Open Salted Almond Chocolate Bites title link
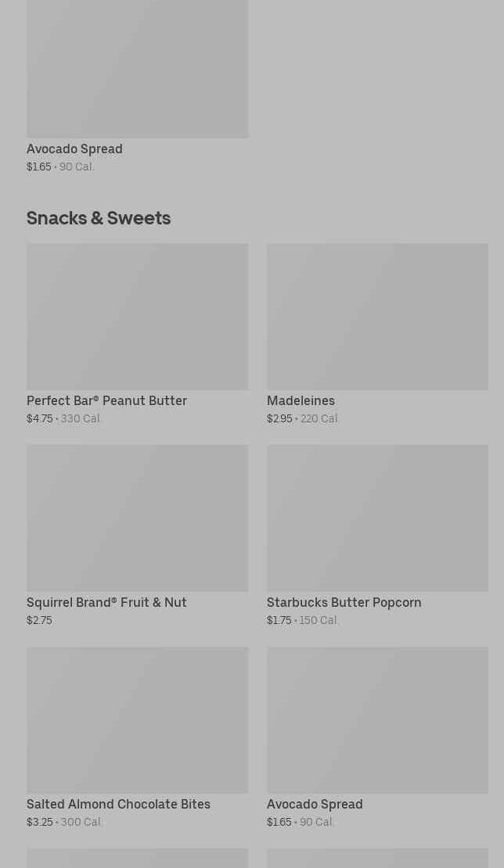 point(118,804)
